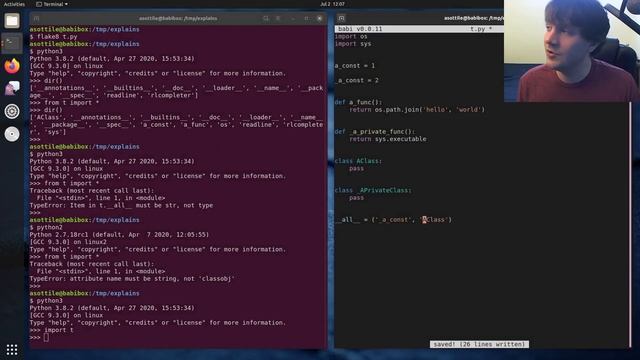The width and height of the screenshot is (640, 360).
Task: Open hamburger menu in left terminal
Action: click(x=278, y=18)
